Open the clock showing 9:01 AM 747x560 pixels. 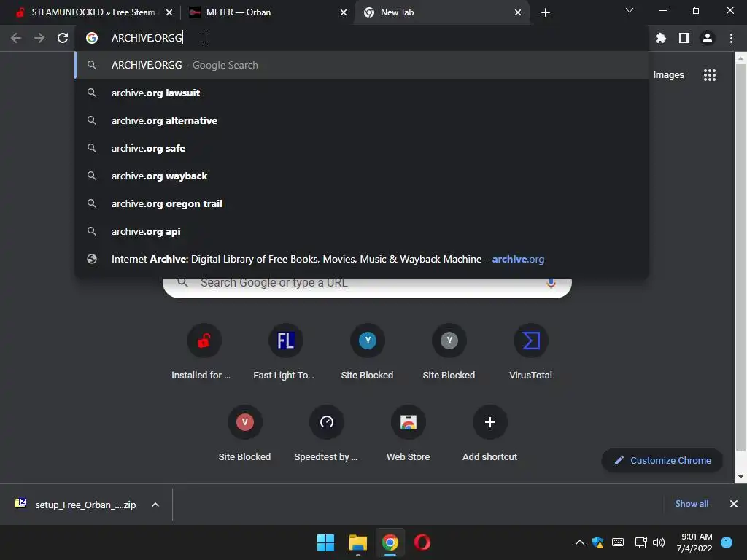(x=694, y=542)
